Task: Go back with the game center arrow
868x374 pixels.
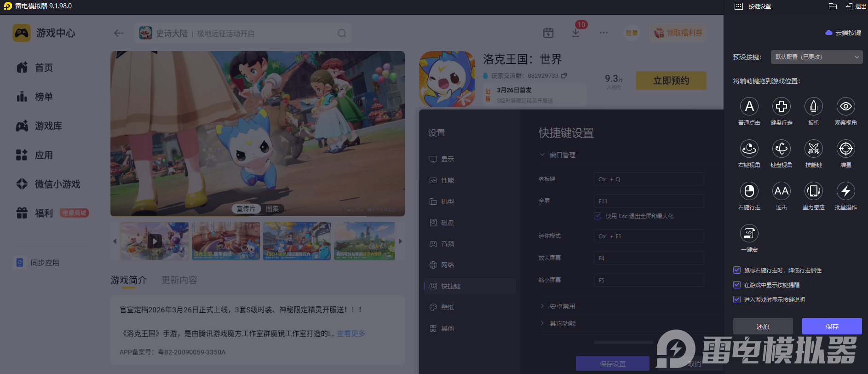Action: coord(119,33)
